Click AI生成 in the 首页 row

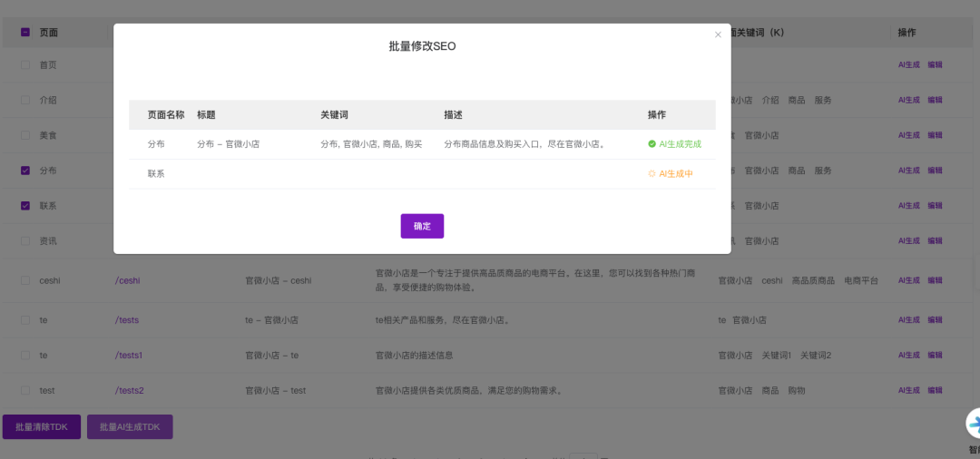tap(908, 65)
